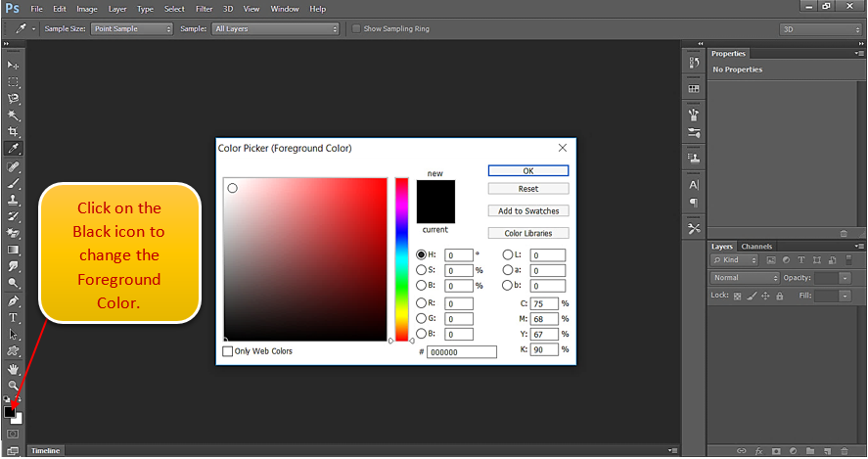Toggle Quick Mask mode icon
The width and height of the screenshot is (868, 459).
tap(13, 435)
